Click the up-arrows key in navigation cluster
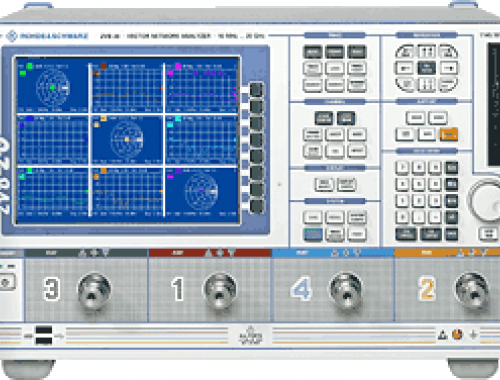 click(x=427, y=51)
